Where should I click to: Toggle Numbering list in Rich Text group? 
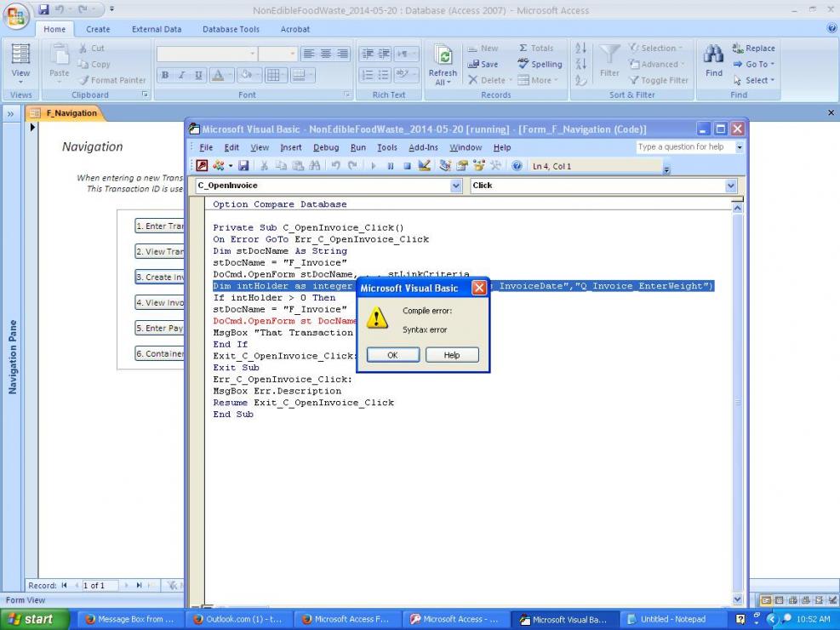(368, 75)
